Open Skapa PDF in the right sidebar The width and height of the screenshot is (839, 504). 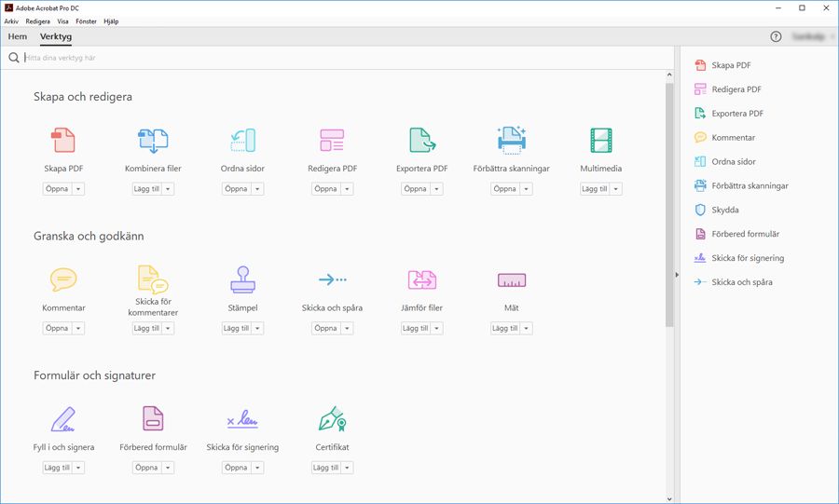pyautogui.click(x=722, y=65)
